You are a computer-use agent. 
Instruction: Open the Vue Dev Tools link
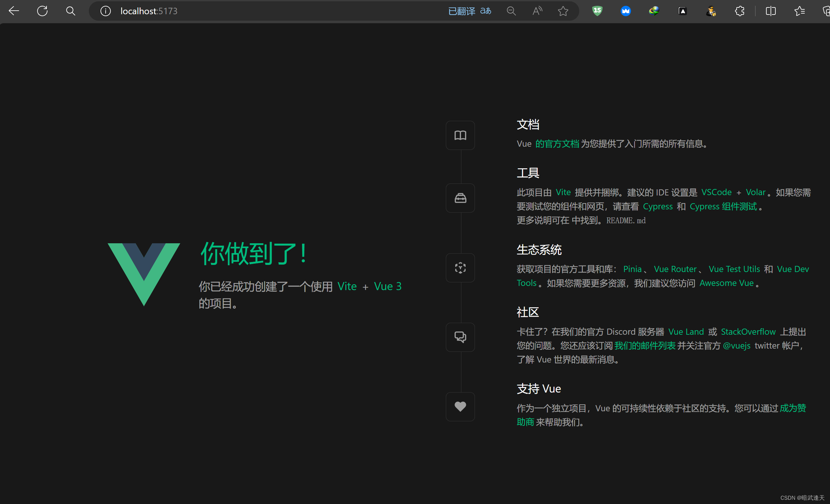793,269
